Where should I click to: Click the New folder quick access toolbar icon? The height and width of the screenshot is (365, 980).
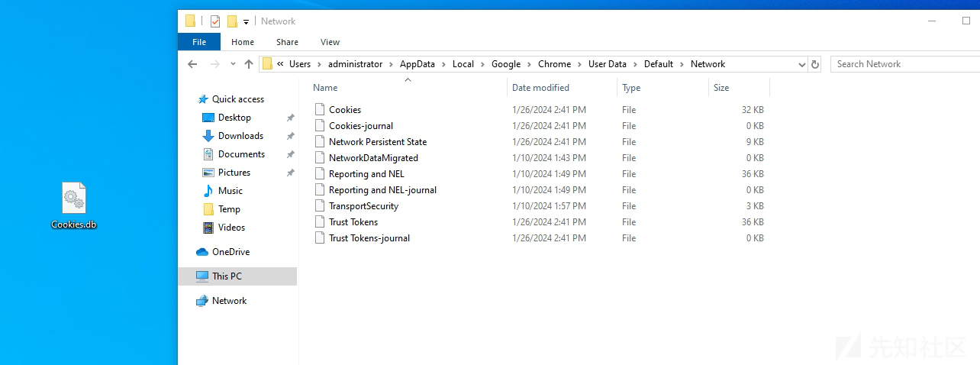[232, 21]
